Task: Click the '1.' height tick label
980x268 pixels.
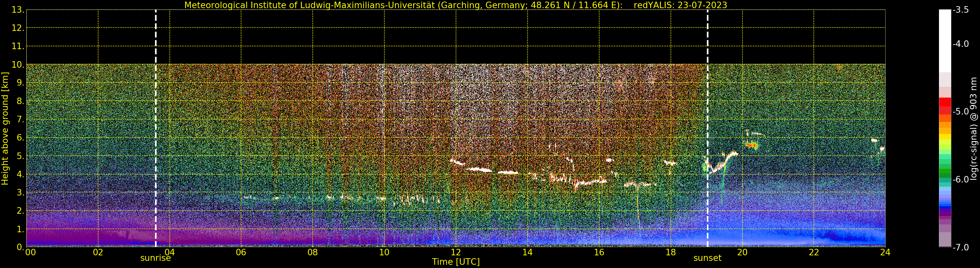Action: click(x=20, y=229)
